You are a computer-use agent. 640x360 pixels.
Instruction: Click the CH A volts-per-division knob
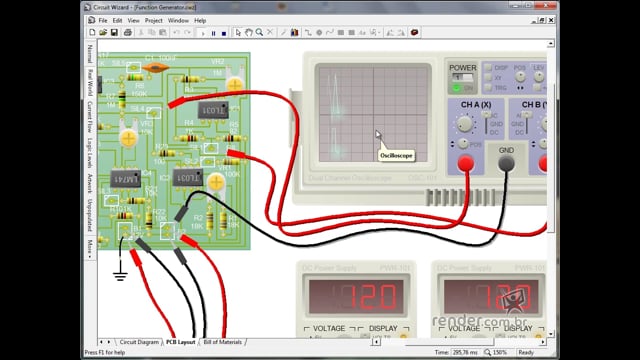pos(464,124)
